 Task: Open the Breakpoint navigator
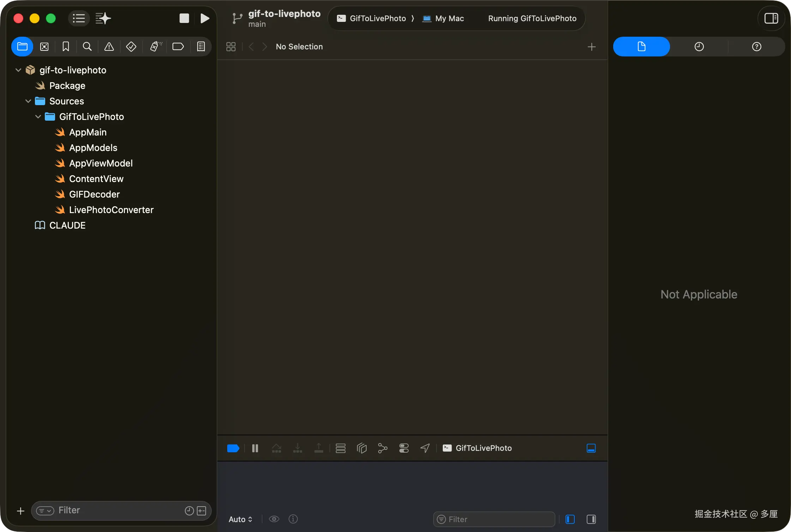178,47
